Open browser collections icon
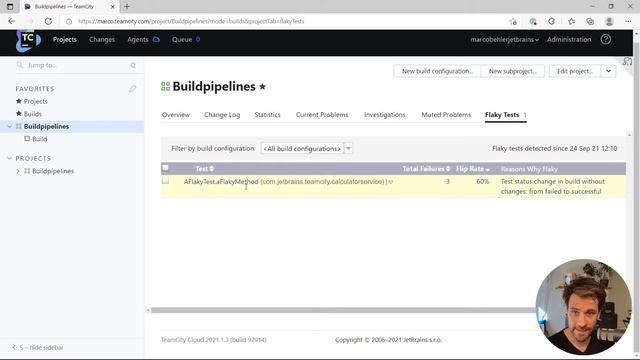The width and height of the screenshot is (640, 360). 590,21
